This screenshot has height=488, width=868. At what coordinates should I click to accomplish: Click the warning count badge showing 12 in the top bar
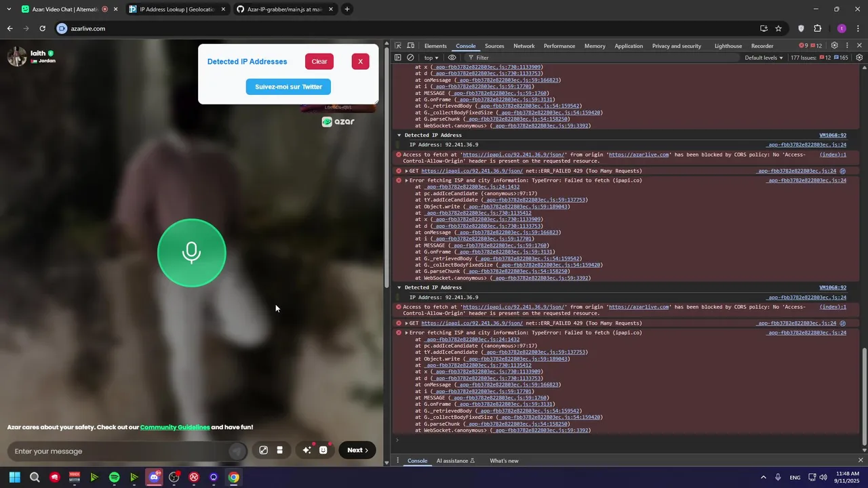[x=816, y=45]
